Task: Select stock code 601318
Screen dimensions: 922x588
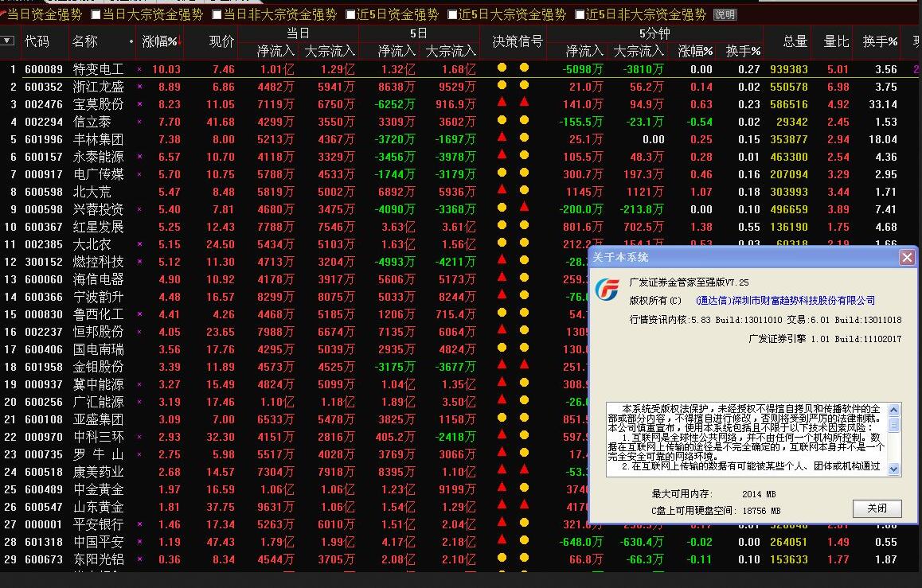Action: pyautogui.click(x=44, y=542)
